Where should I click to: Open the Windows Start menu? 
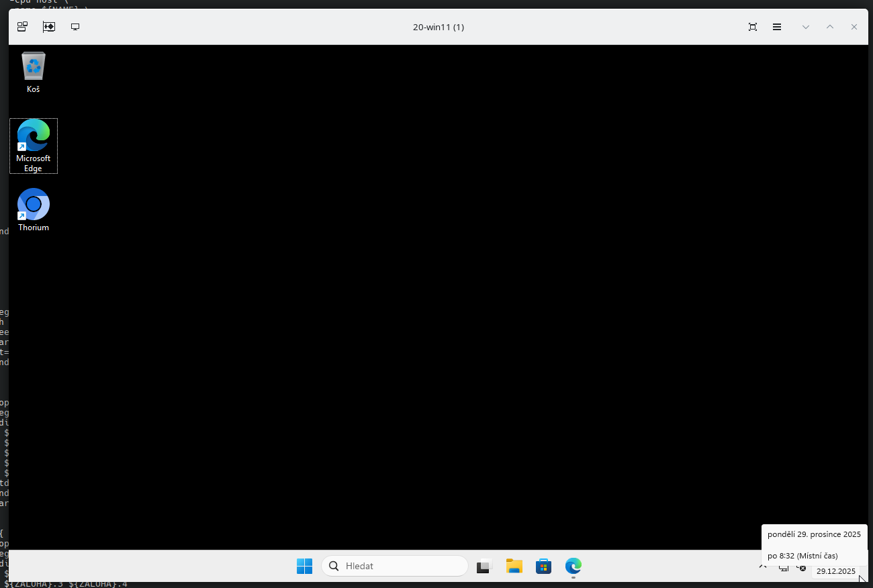[x=304, y=566]
